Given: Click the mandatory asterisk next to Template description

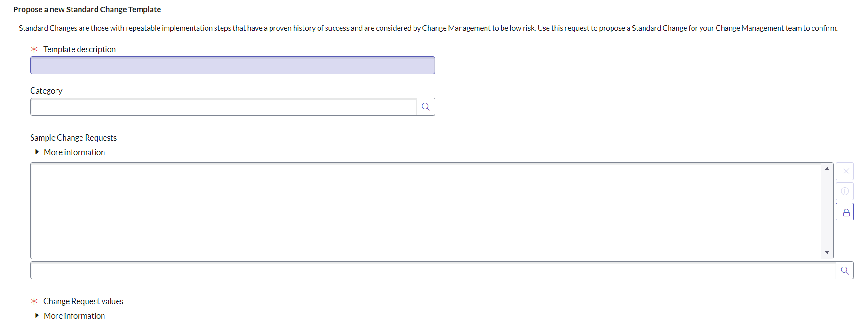Looking at the screenshot, I should pyautogui.click(x=34, y=49).
